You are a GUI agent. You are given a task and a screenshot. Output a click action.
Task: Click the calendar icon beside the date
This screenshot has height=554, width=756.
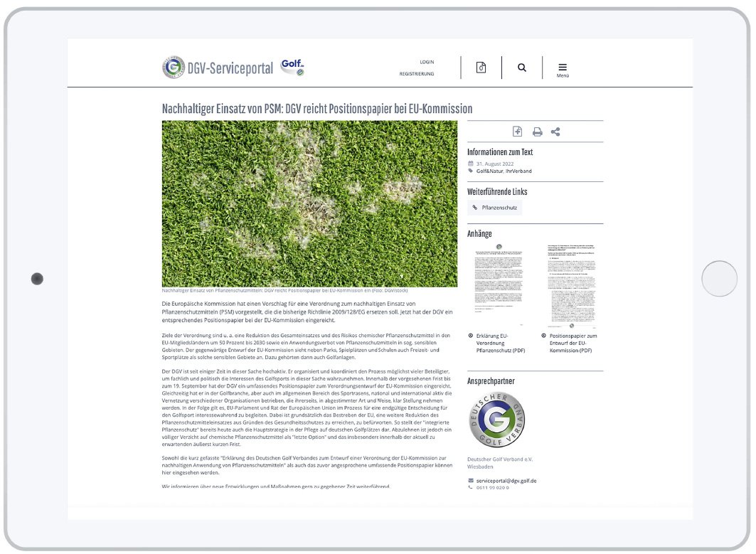coord(471,164)
